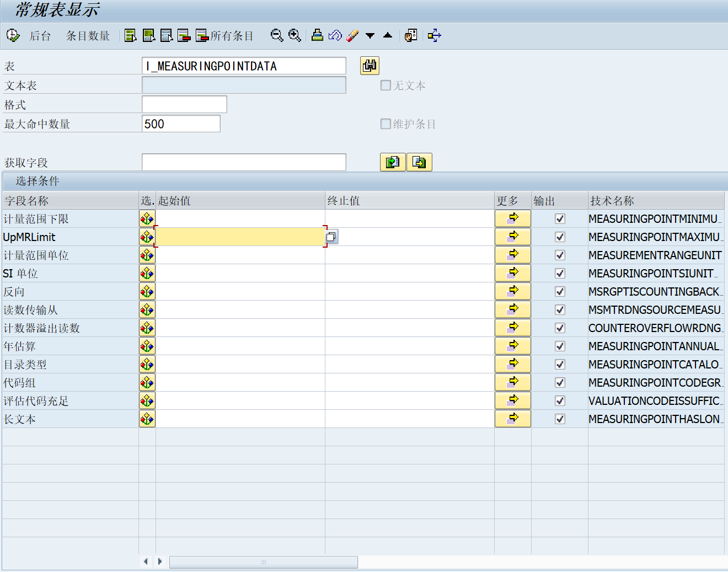Open multiple selection for 读数传输从
Image resolution: width=728 pixels, height=572 pixels.
coord(513,309)
